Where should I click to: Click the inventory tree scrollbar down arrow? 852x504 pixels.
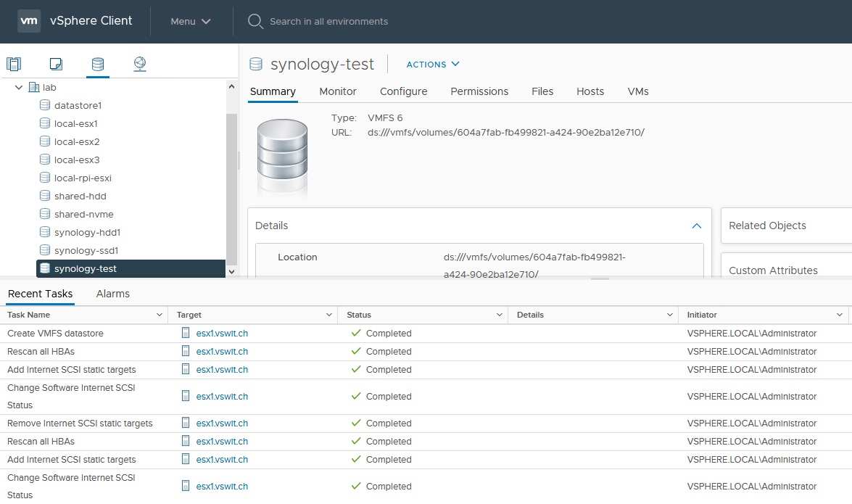click(x=232, y=270)
